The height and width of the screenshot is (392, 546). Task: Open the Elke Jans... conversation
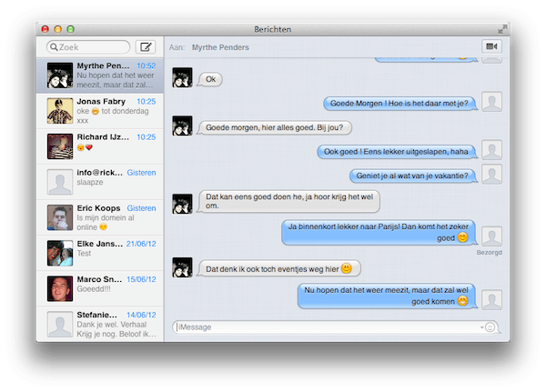(100, 253)
